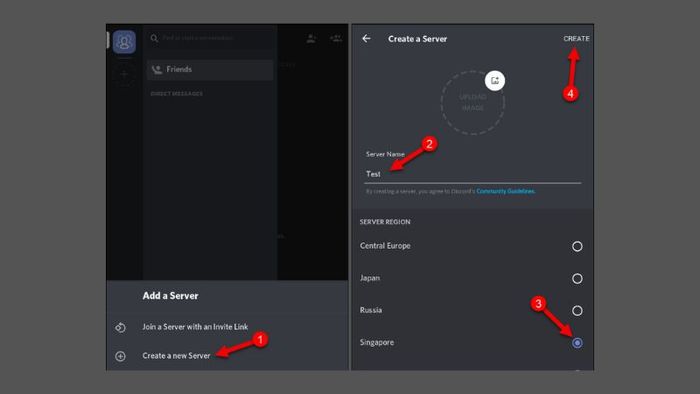700x394 pixels.
Task: Select the Japan region radio button
Action: click(577, 278)
